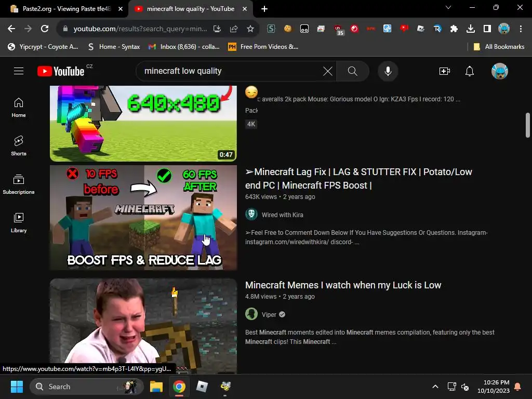Open the Viper channel avatar

pos(251,314)
